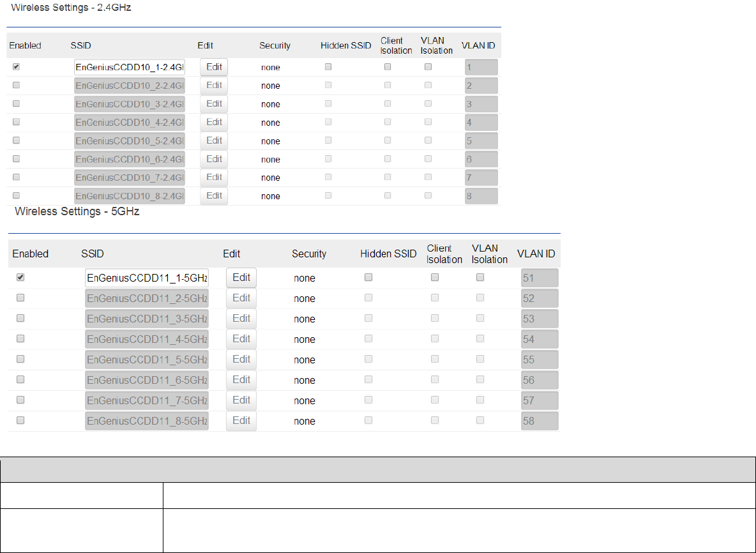Toggle Hidden SSID for EnGeniusCCDD10_1-2.4GHz
756x553 pixels.
(328, 67)
